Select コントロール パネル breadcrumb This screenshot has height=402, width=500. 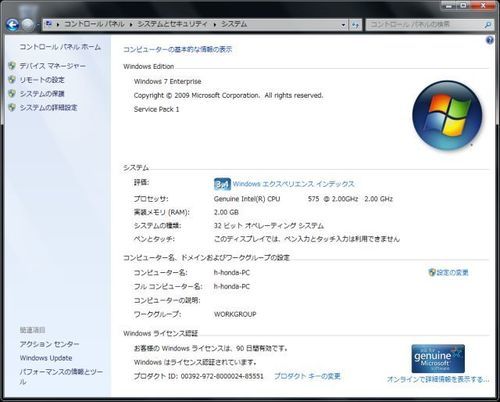(94, 24)
